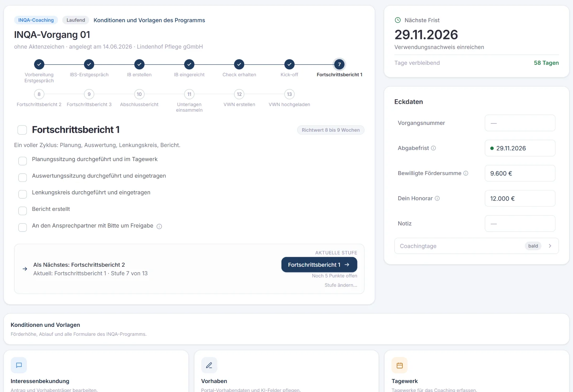
Task: Click the Tagewerk calendar icon
Action: 400,365
